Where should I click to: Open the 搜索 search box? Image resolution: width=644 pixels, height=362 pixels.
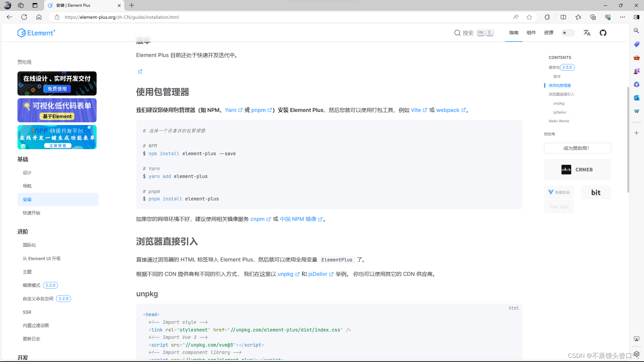click(474, 33)
